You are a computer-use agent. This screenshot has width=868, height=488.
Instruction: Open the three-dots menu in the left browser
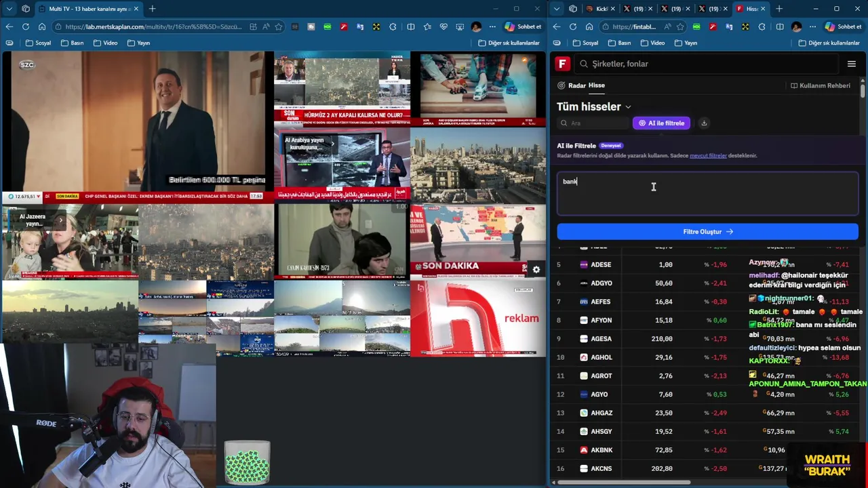tap(492, 26)
